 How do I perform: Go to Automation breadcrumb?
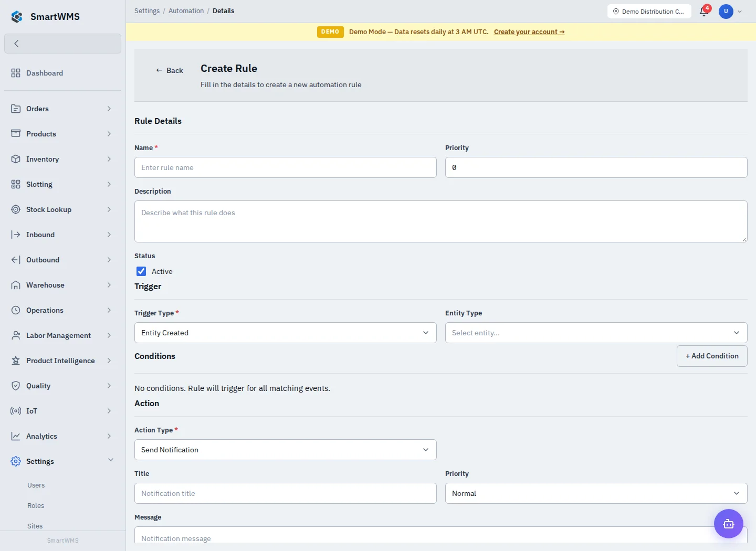186,10
